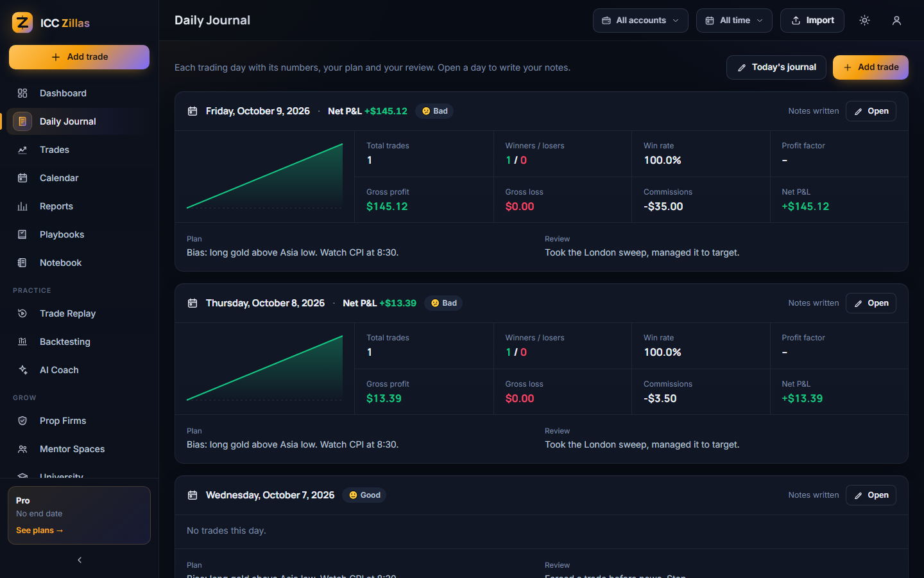The image size is (924, 578).
Task: Go to Prop Firms
Action: (79, 421)
